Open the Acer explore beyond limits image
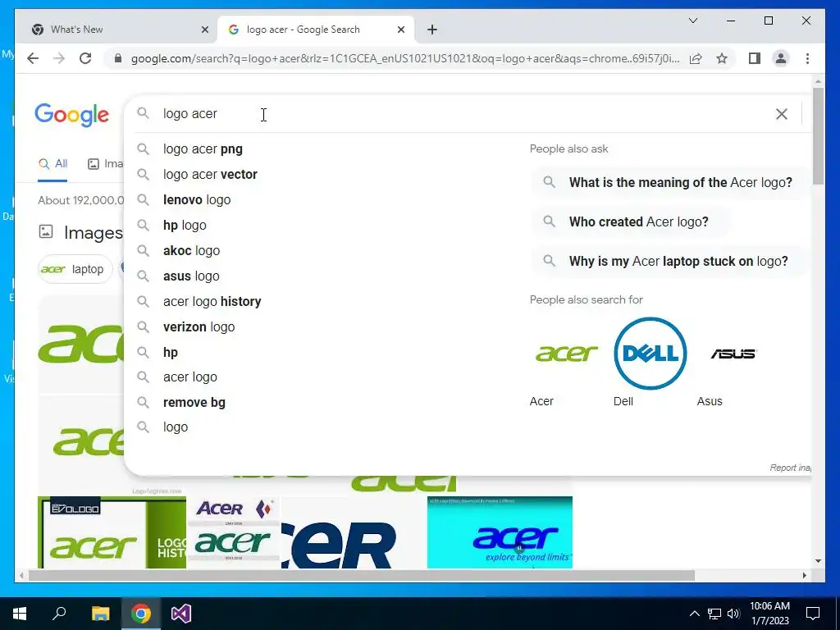The height and width of the screenshot is (630, 840). 500,532
